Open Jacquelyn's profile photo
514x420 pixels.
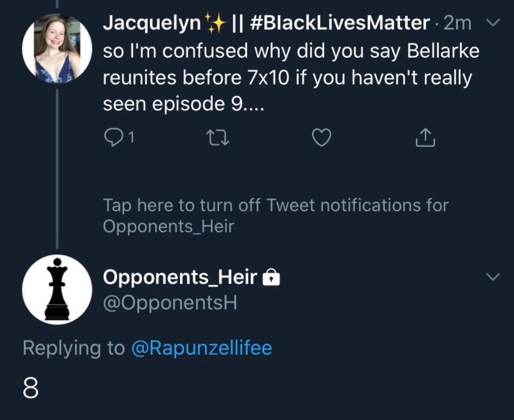[x=57, y=49]
